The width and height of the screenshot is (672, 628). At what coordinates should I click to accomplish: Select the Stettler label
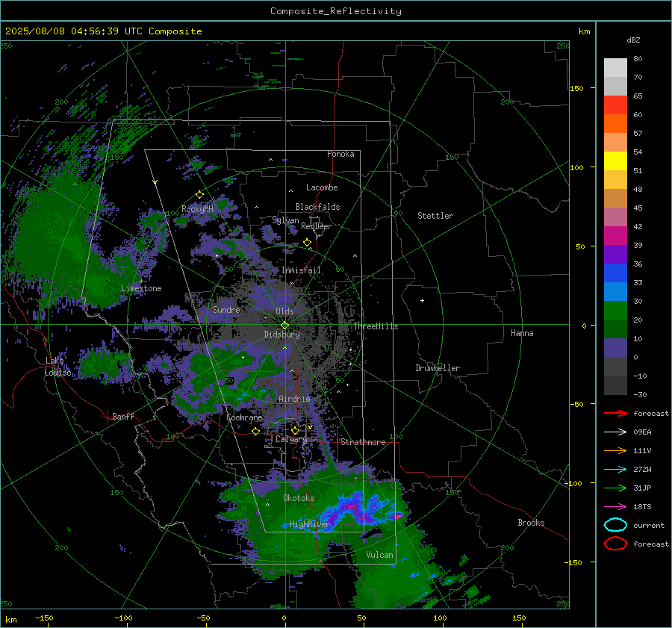pos(435,216)
